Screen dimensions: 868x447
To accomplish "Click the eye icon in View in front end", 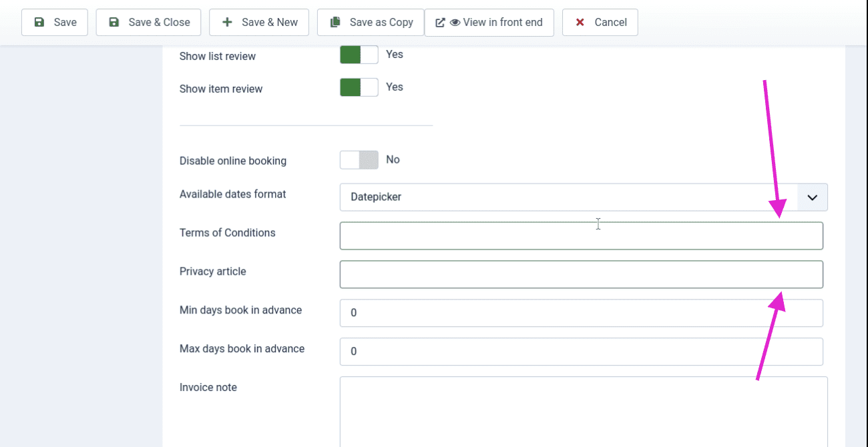I will pyautogui.click(x=455, y=23).
